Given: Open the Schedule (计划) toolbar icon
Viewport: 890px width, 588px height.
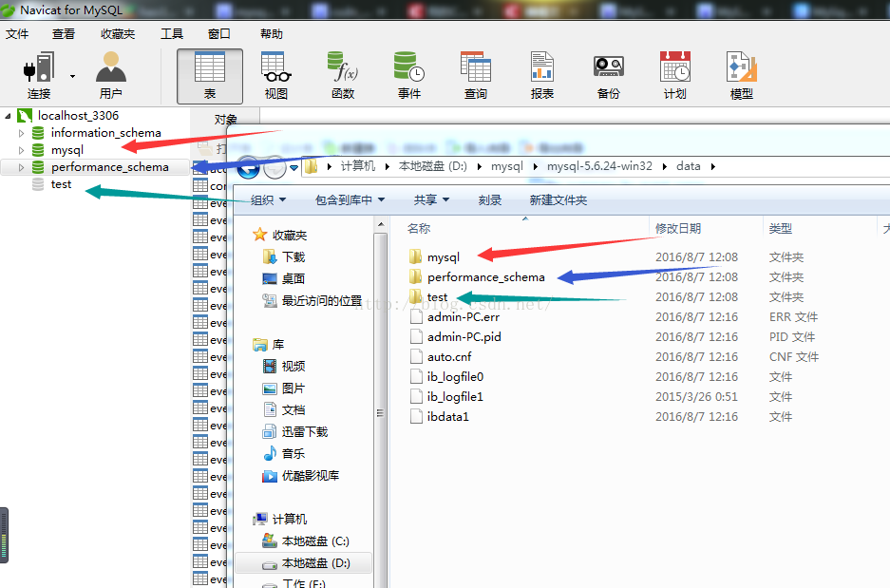Looking at the screenshot, I should click(x=675, y=75).
